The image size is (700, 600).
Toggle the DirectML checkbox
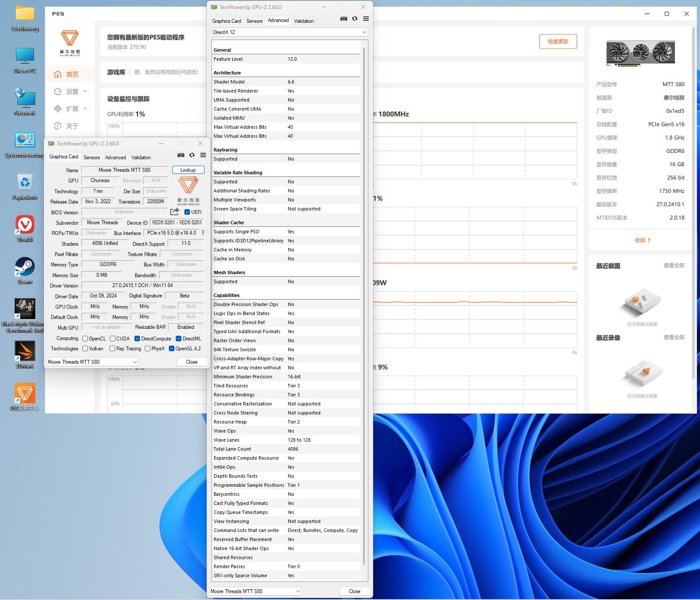tap(178, 339)
